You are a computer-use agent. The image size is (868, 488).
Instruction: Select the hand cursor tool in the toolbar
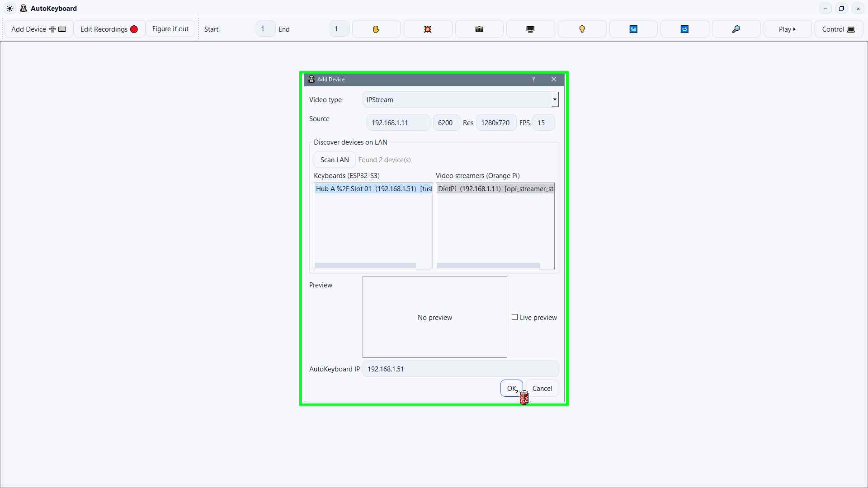[x=376, y=28]
